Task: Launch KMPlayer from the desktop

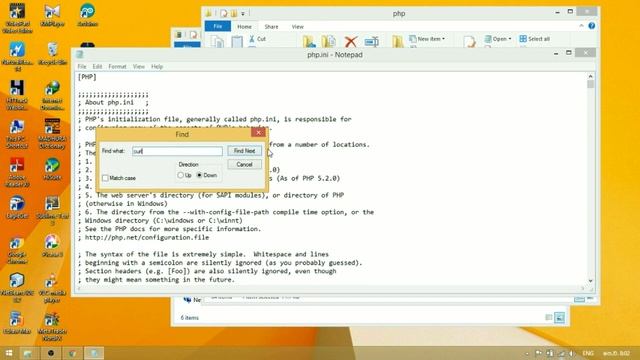Action: pos(52,16)
